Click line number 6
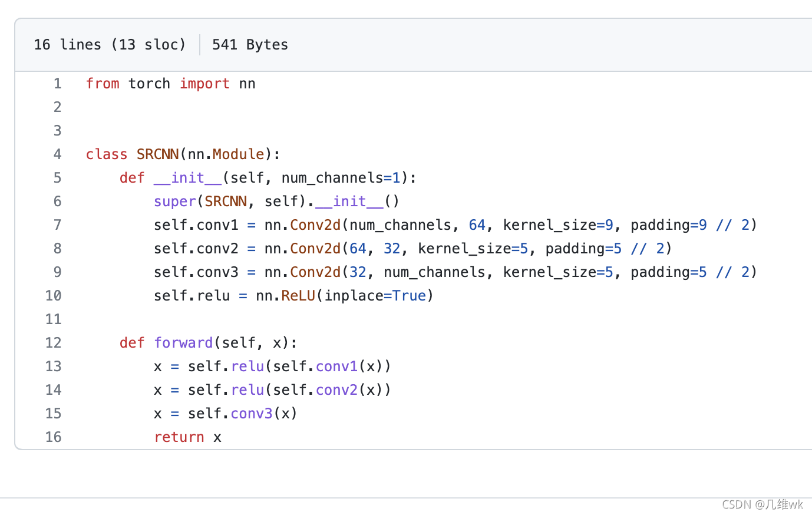This screenshot has height=515, width=812. tap(57, 202)
